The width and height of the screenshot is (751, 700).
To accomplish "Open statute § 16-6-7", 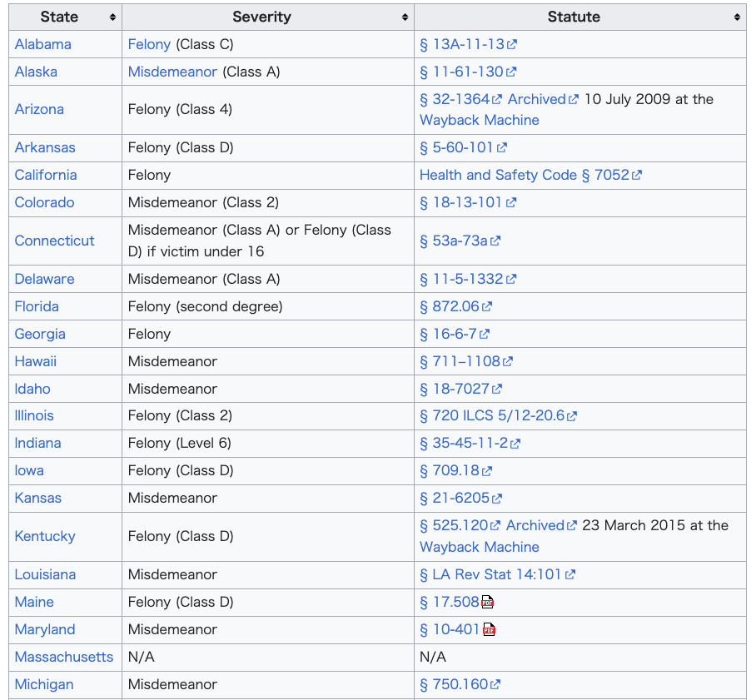I will click(x=449, y=335).
